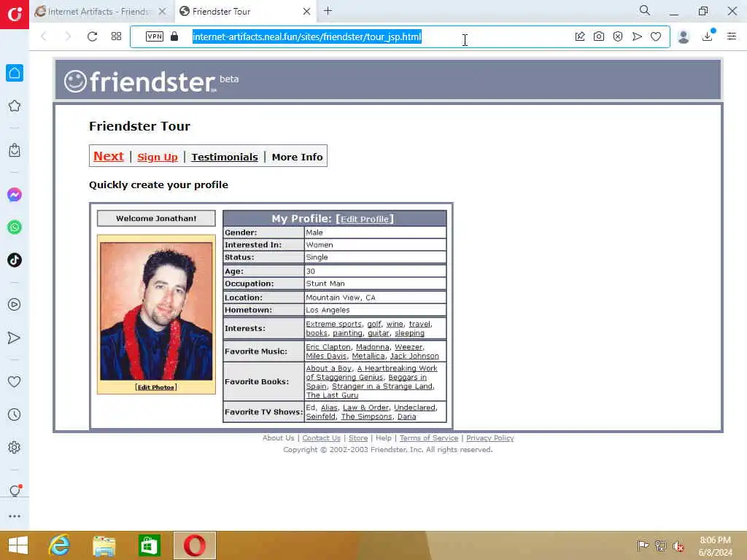
Task: Click the Metallica music link
Action: [368, 356]
